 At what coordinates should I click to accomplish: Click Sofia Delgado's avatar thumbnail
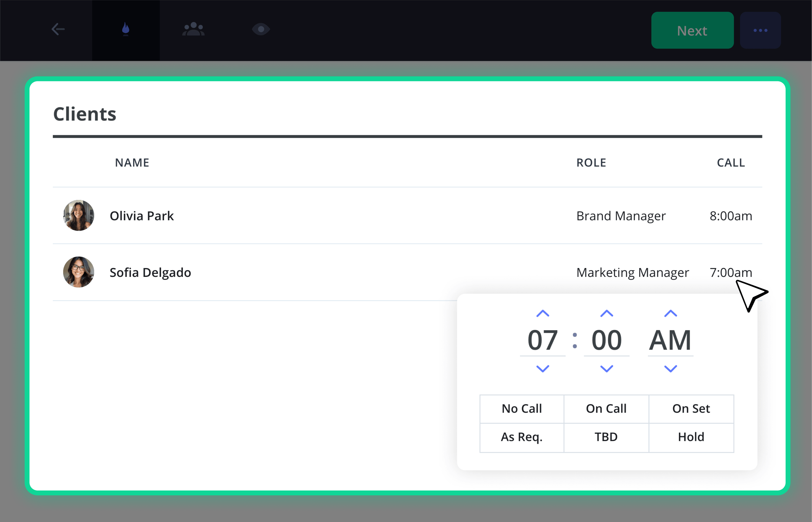coord(79,272)
